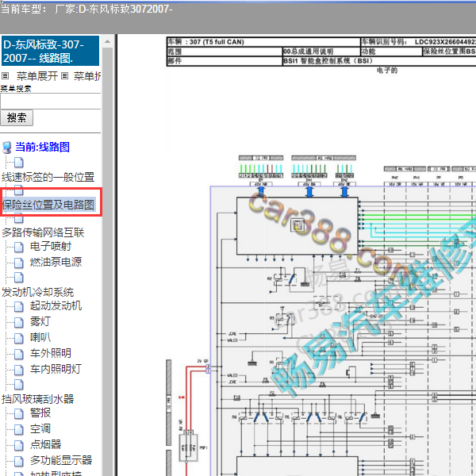Click the 当前:线路图 root link
Image resolution: width=476 pixels, height=476 pixels.
(43, 147)
